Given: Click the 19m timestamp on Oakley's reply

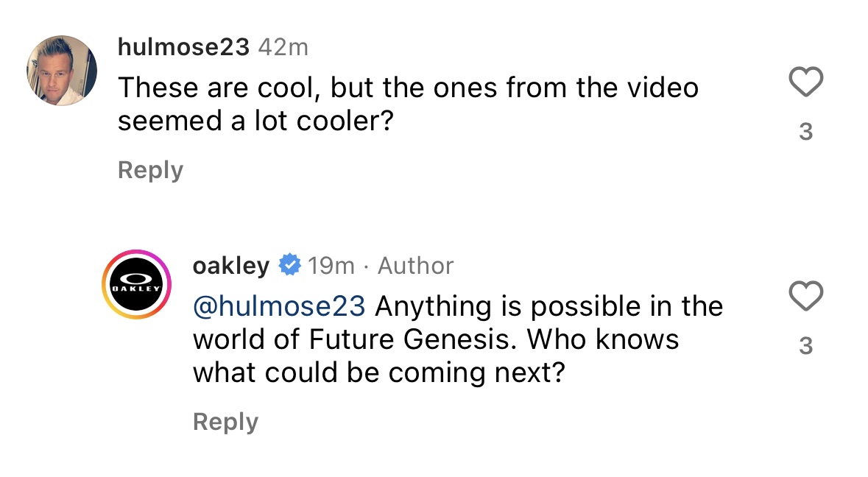Looking at the screenshot, I should pyautogui.click(x=331, y=266).
